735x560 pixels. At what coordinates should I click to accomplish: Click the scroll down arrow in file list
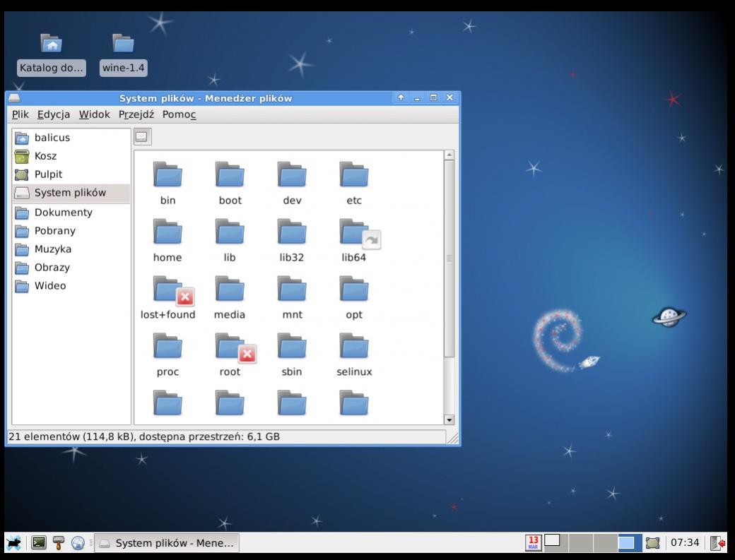coord(449,419)
